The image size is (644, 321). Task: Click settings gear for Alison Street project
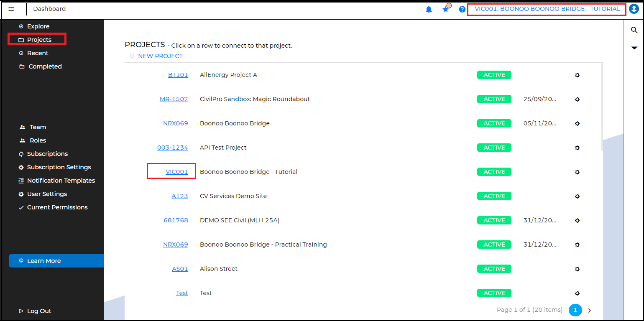[x=577, y=269]
